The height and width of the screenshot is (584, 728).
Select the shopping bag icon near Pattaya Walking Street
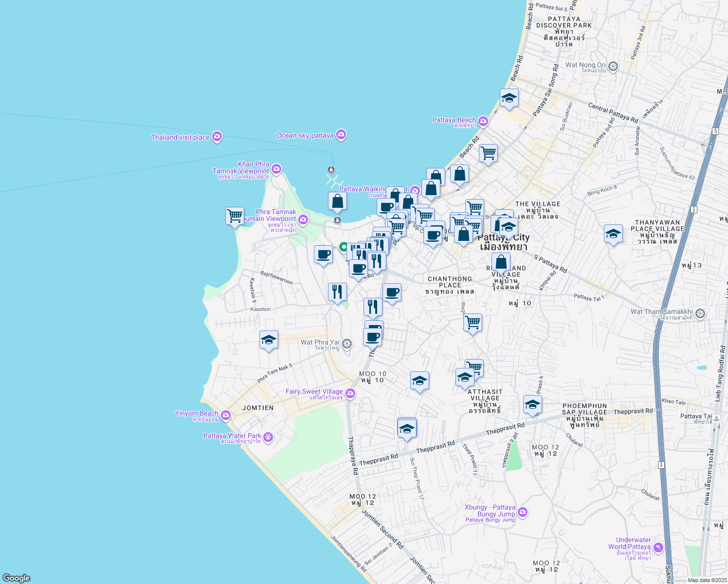coord(337,201)
